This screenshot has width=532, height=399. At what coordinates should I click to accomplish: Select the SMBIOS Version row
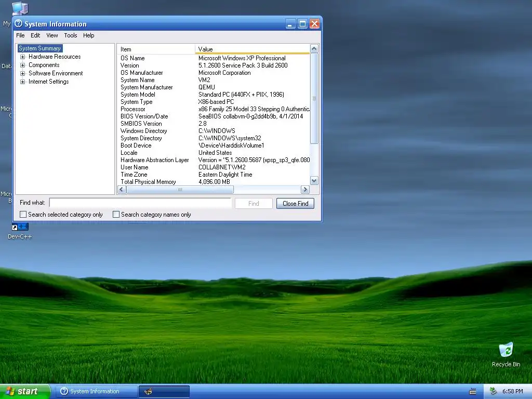coord(214,124)
